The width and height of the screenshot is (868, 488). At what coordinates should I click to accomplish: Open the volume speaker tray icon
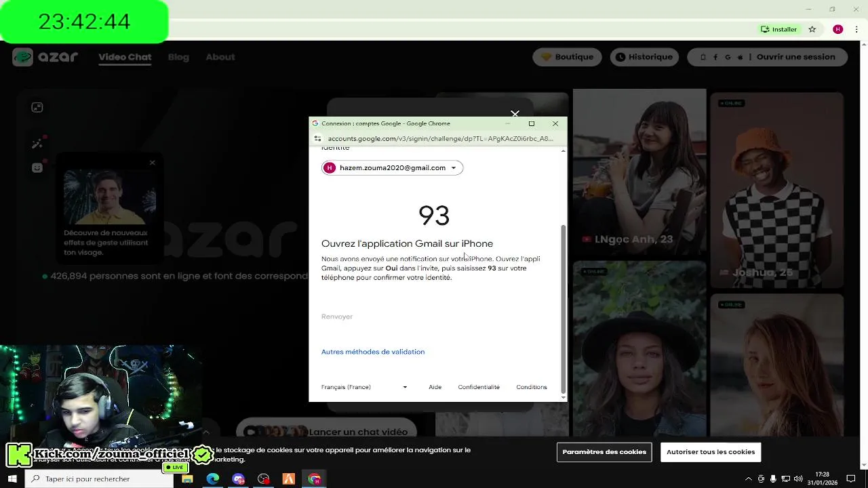click(x=798, y=479)
